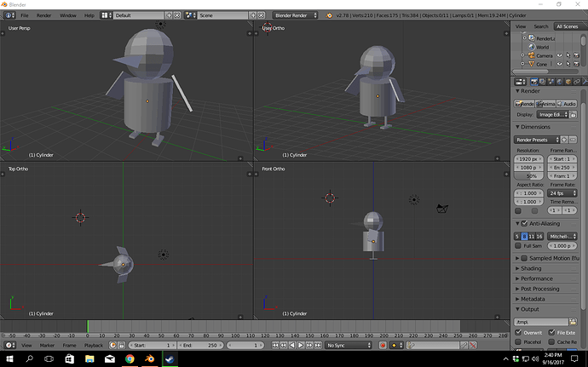Click the red auto-keyframe record button
The width and height of the screenshot is (588, 367).
(x=383, y=345)
